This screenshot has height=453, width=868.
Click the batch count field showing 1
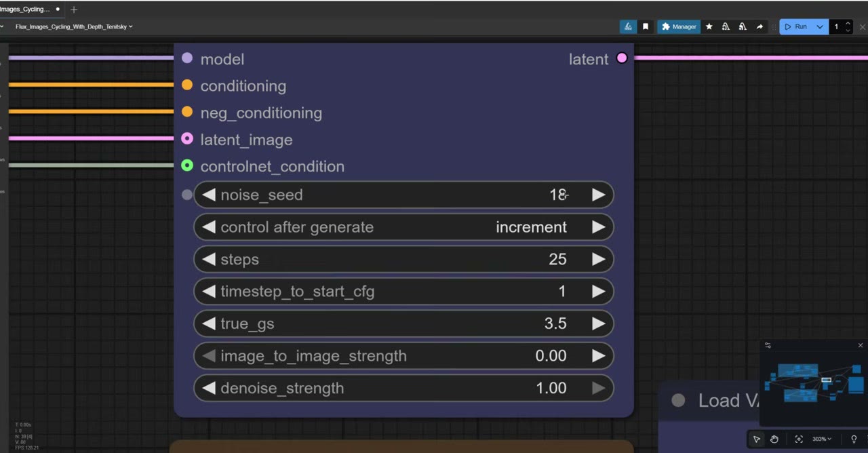point(837,26)
